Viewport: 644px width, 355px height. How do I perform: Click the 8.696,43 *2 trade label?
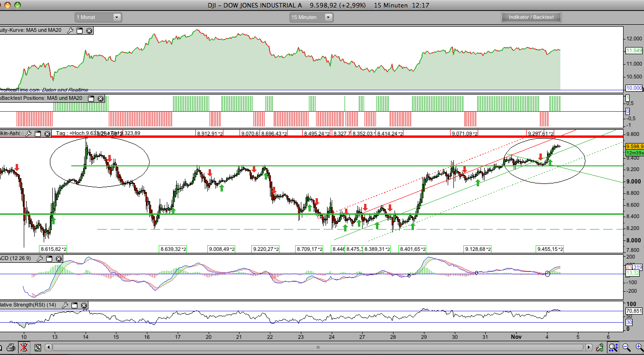274,134
